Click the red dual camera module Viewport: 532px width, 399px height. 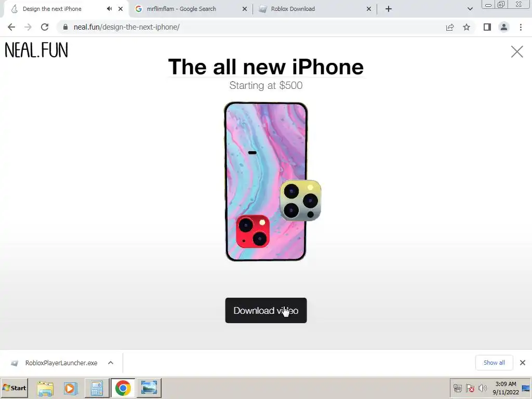[253, 231]
